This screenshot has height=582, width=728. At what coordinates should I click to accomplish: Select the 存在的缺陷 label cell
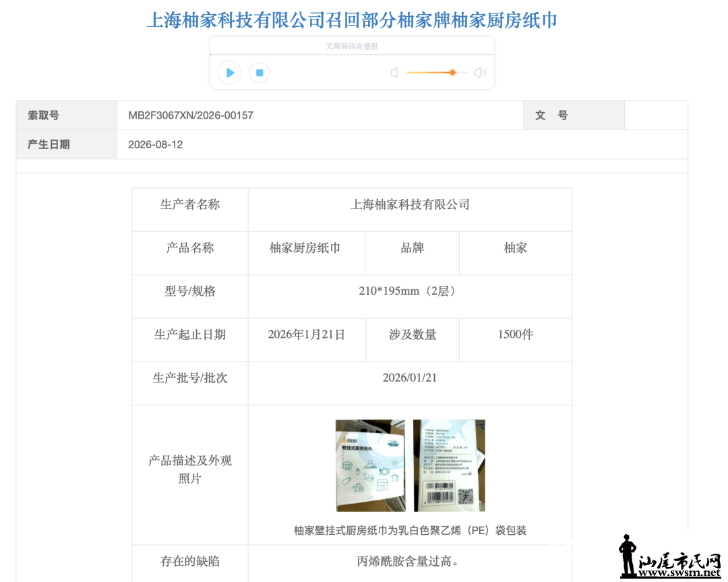click(x=190, y=563)
